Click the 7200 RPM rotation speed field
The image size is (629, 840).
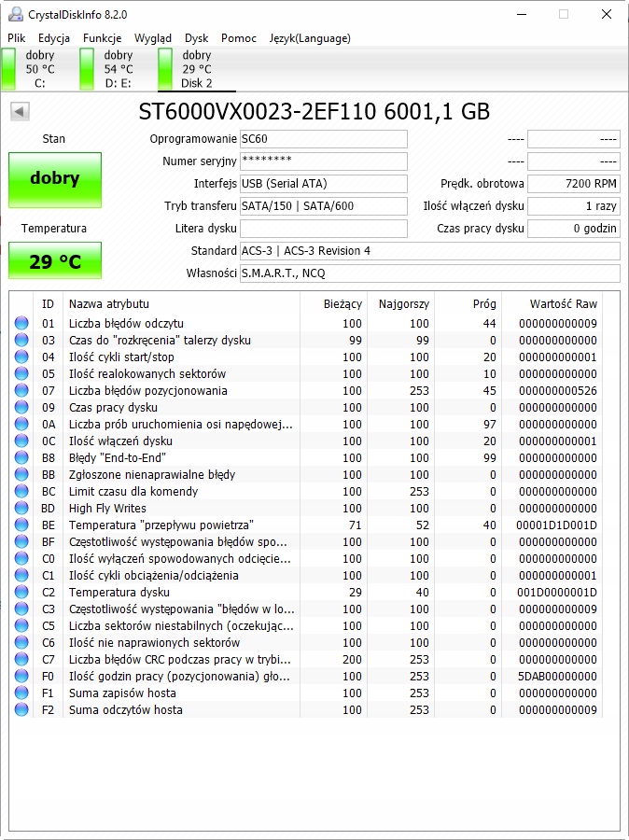click(573, 184)
